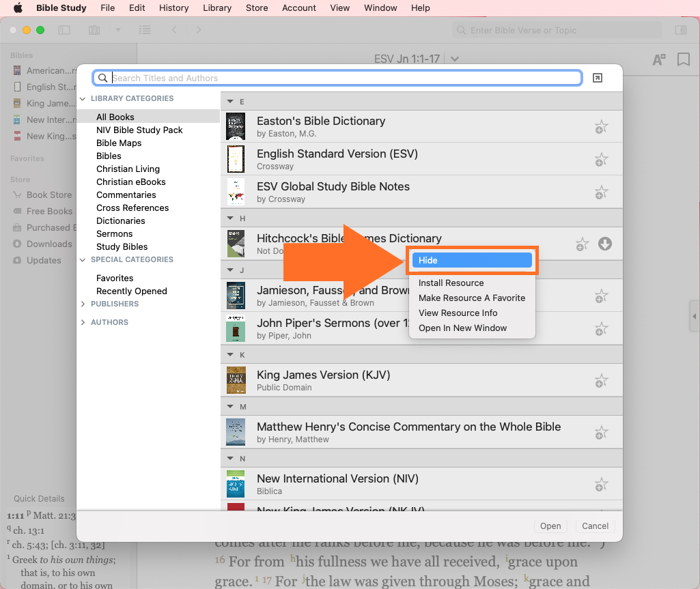The width and height of the screenshot is (700, 589).
Task: Toggle favorite star for King James Version
Action: (x=600, y=381)
